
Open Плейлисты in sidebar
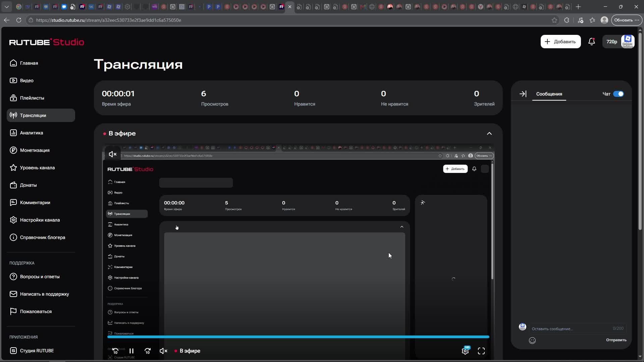click(41, 98)
